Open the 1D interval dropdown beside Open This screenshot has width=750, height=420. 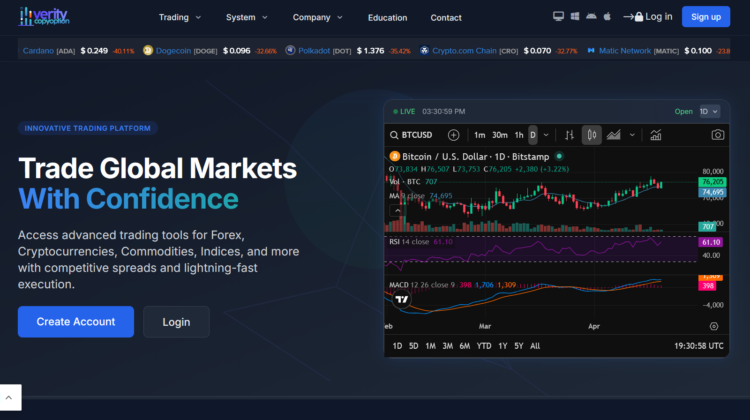[x=709, y=111]
